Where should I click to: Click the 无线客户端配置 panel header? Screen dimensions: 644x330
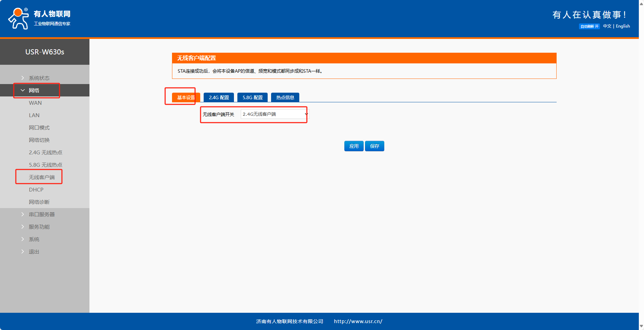[x=364, y=58]
